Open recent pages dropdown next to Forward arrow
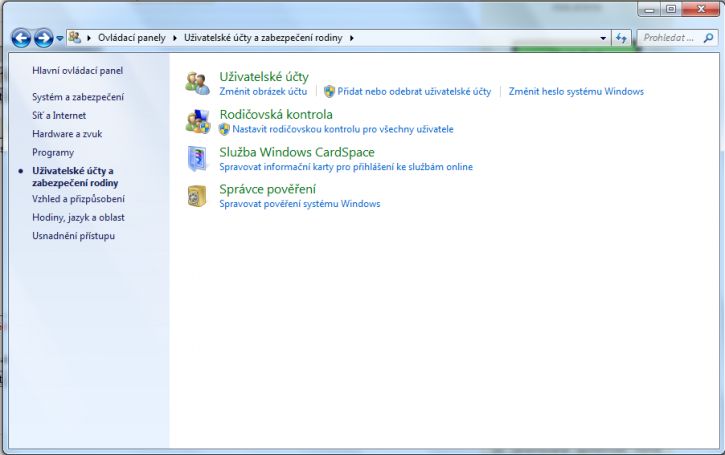The image size is (725, 455). [60, 38]
